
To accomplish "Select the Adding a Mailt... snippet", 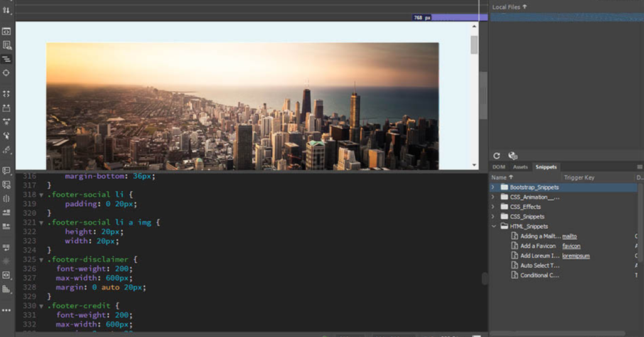I will pyautogui.click(x=540, y=236).
